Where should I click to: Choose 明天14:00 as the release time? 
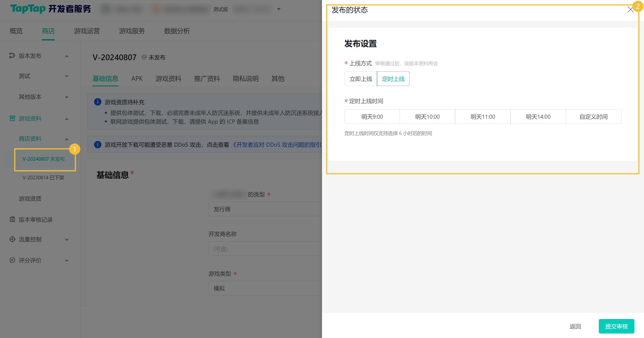(538, 117)
